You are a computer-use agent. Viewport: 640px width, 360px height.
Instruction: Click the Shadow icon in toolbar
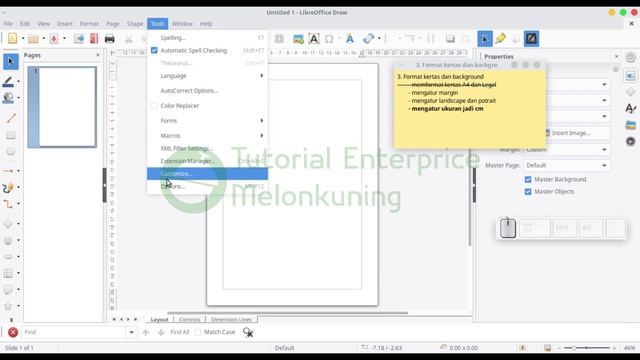tap(450, 39)
